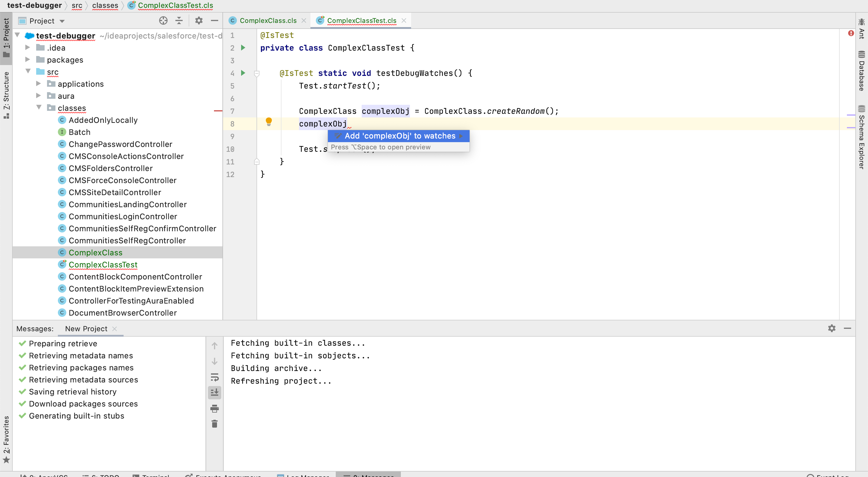Open Favorites tool window
The width and height of the screenshot is (868, 477).
click(6, 439)
